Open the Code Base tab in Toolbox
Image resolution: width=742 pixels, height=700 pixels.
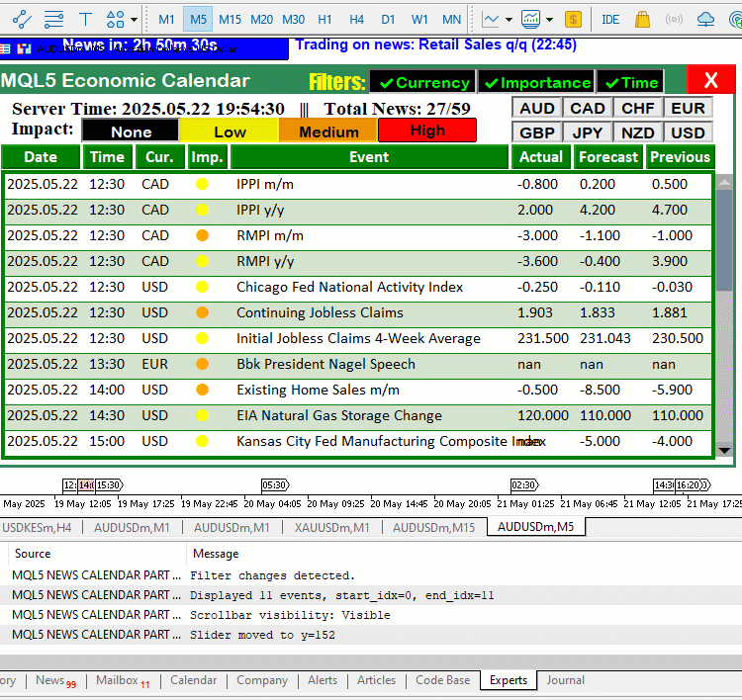443,680
